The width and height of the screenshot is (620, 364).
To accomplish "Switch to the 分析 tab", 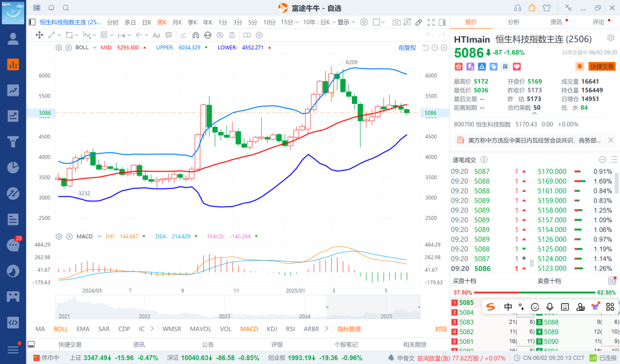I will (x=513, y=22).
